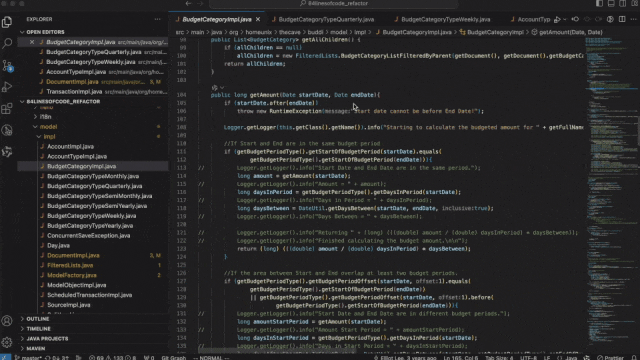Open the Explorer view in the activity bar
This screenshot has width=640, height=360.
click(x=7, y=22)
